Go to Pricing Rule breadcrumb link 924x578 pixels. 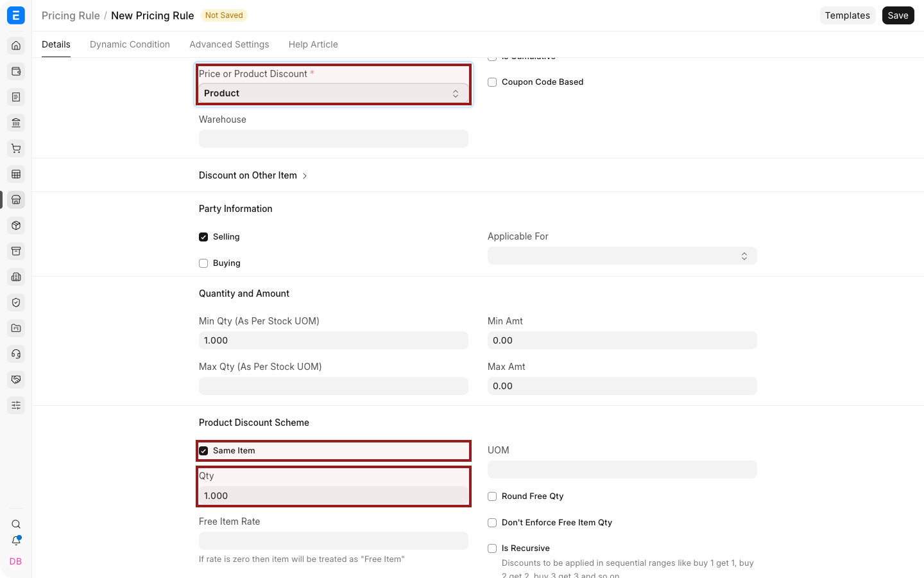click(71, 15)
